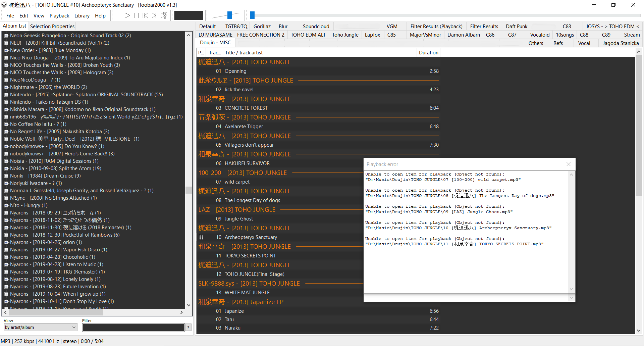This screenshot has width=644, height=346.
Task: Click the filter help '?' button
Action: tap(188, 328)
